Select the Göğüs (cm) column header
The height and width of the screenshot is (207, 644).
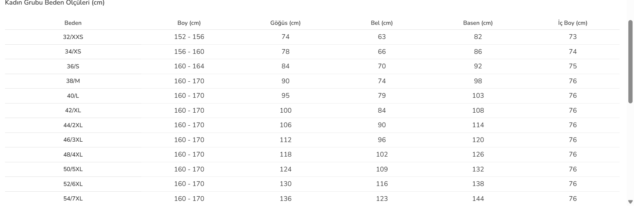(x=285, y=23)
